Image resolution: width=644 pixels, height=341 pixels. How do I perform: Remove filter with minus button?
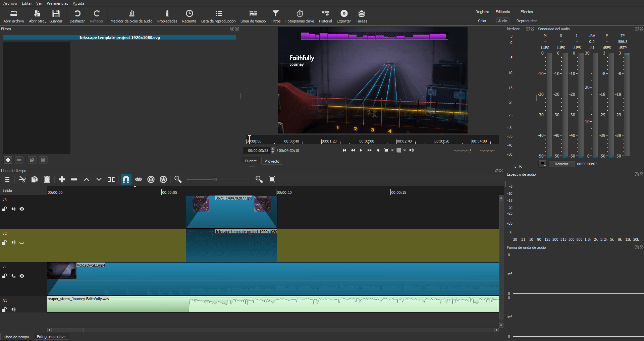click(x=19, y=160)
